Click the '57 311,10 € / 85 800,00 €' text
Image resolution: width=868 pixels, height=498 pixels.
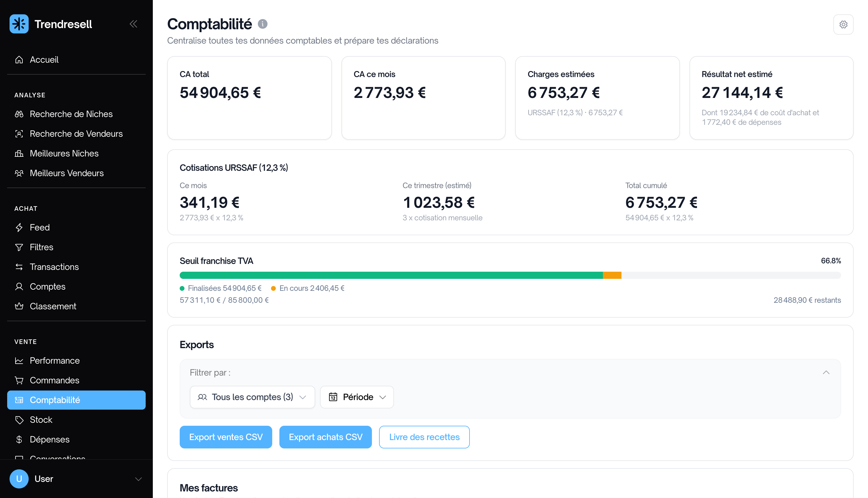pos(224,300)
